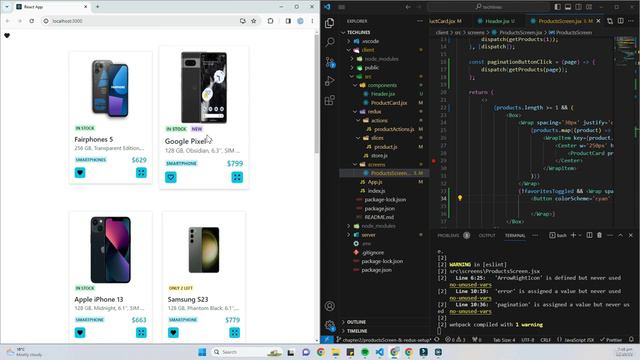
Task: Open Source Control view in activity bar
Action: (x=330, y=62)
